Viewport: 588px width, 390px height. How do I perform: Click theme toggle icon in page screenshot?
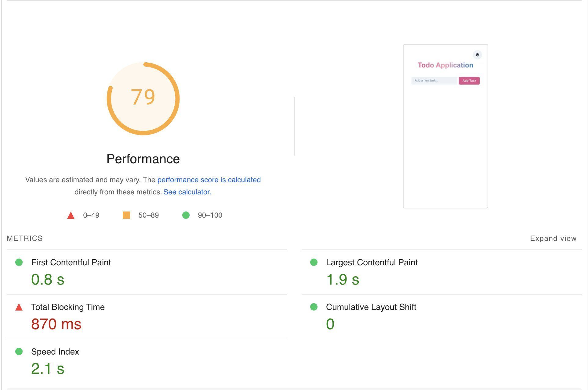(x=477, y=55)
